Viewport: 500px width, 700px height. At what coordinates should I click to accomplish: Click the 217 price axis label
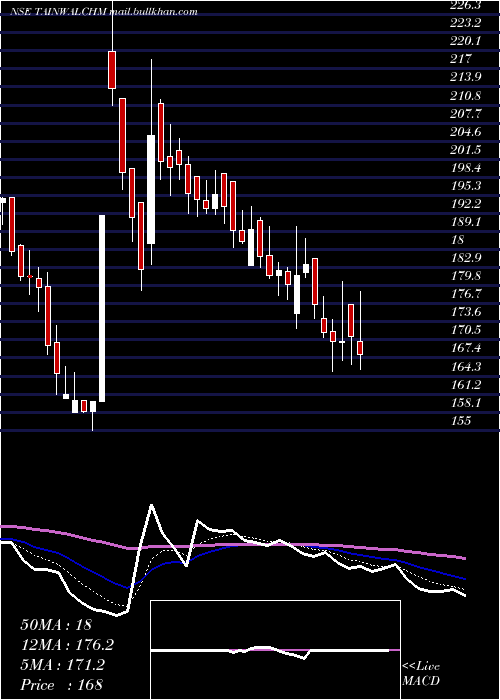(x=461, y=59)
